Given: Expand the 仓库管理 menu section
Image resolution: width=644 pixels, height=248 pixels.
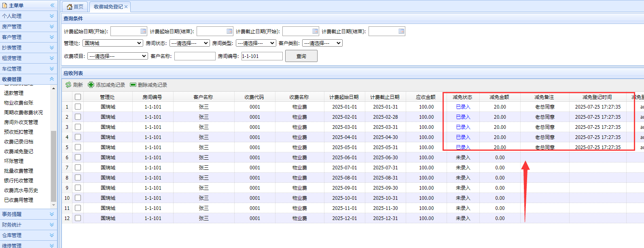Looking at the screenshot, I should [x=28, y=235].
